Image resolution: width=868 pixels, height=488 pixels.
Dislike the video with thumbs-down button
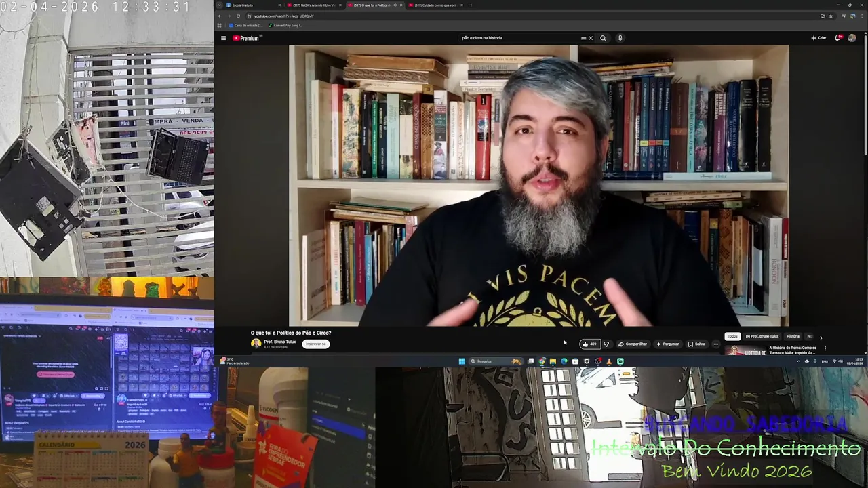point(606,344)
